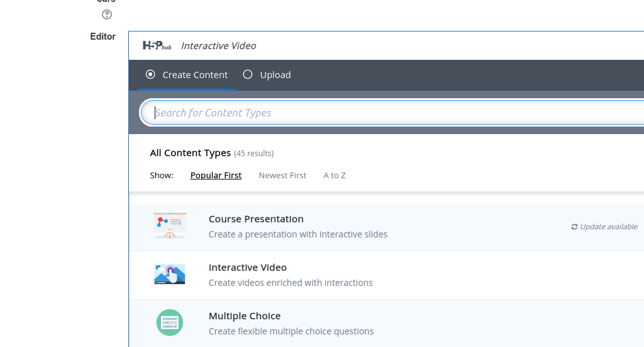Sort content types by Newest First
644x347 pixels.
pos(282,176)
